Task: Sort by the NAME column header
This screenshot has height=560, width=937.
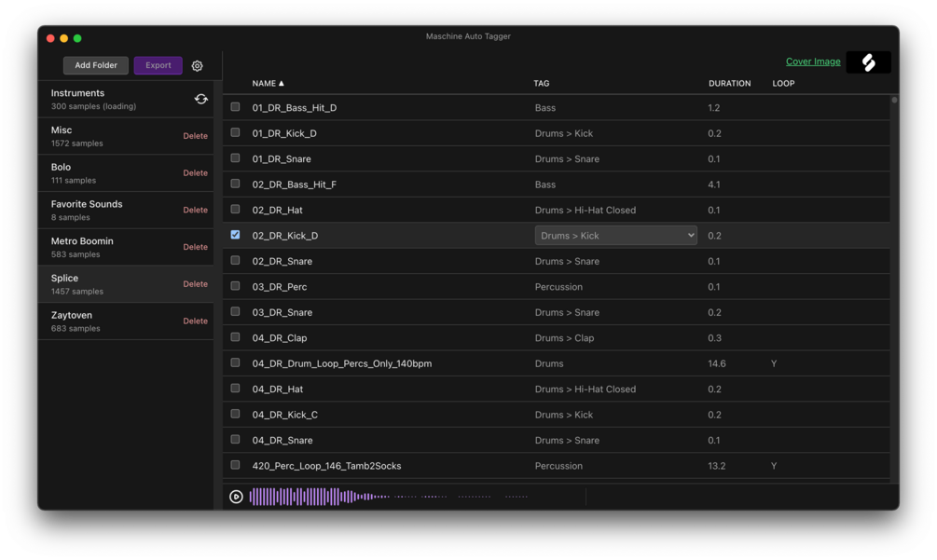Action: click(x=268, y=84)
